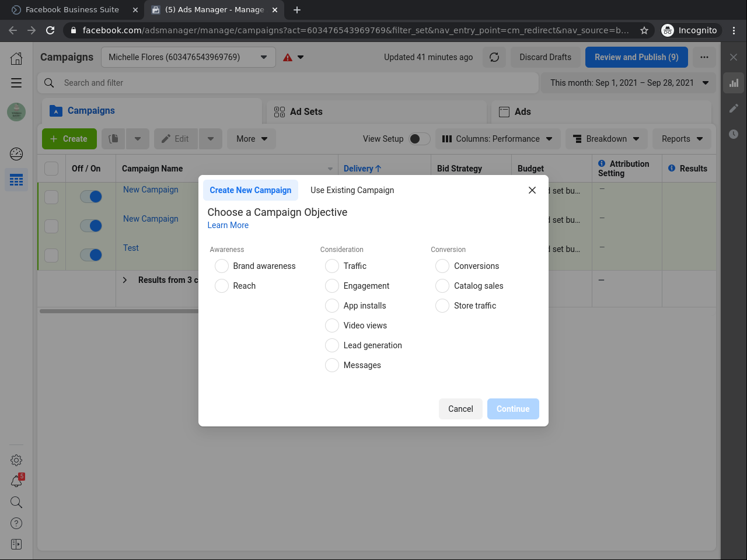Click the Cancel button in dialog
The width and height of the screenshot is (747, 560).
(x=460, y=409)
